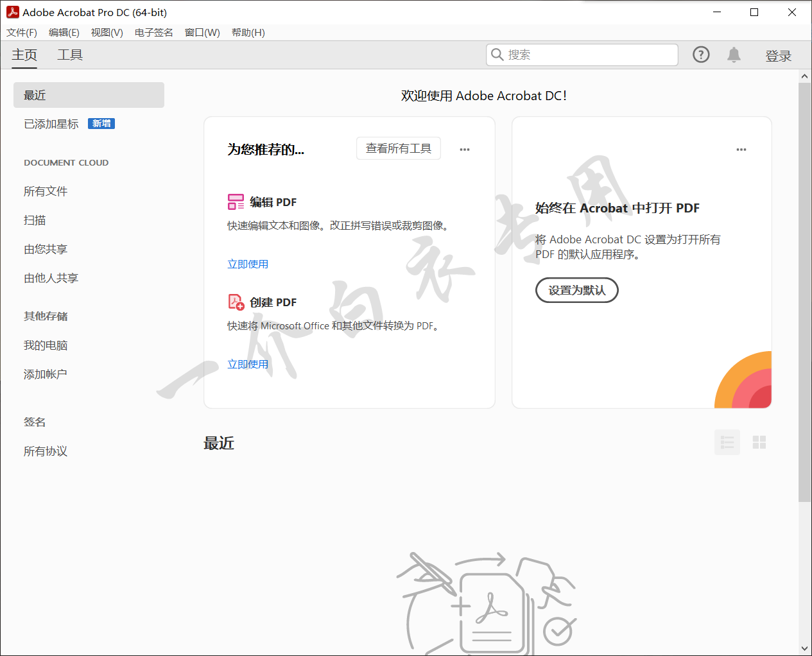812x656 pixels.
Task: Open options menu for 为您推荐的 card
Action: [465, 150]
